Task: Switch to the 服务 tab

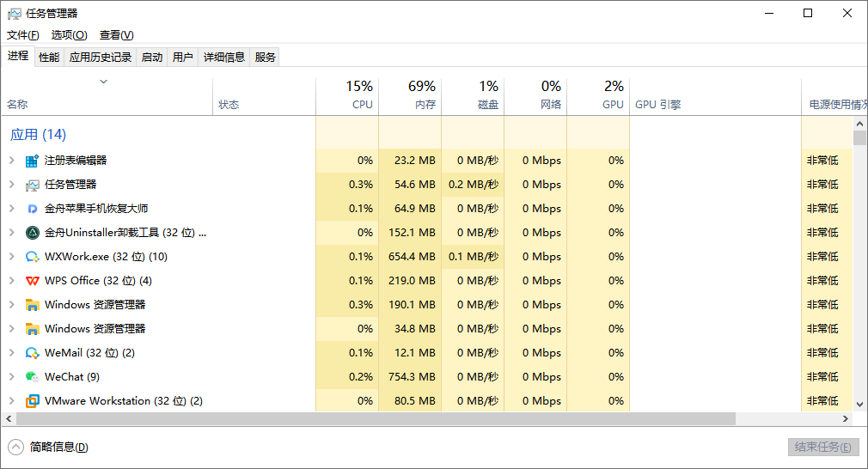Action: pos(266,57)
